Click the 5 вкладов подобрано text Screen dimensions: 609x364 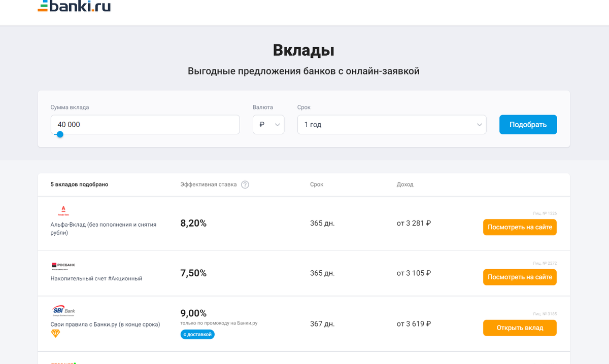79,185
